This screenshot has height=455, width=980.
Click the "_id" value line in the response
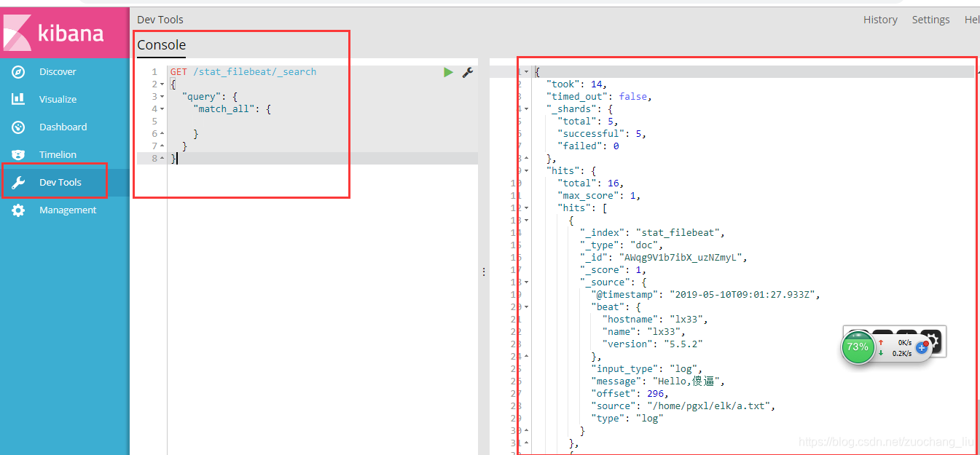click(x=664, y=258)
